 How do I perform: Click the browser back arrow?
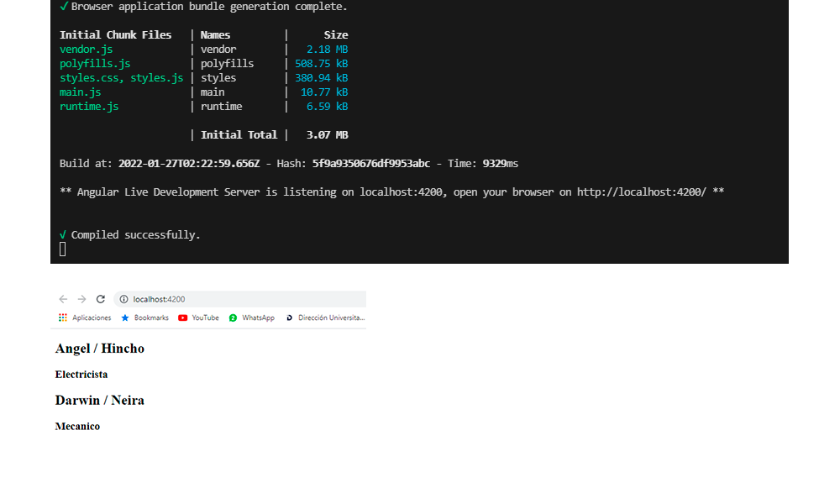63,299
